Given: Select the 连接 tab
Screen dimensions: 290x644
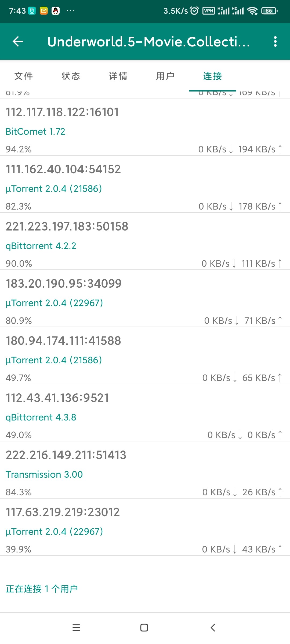Looking at the screenshot, I should click(x=213, y=76).
